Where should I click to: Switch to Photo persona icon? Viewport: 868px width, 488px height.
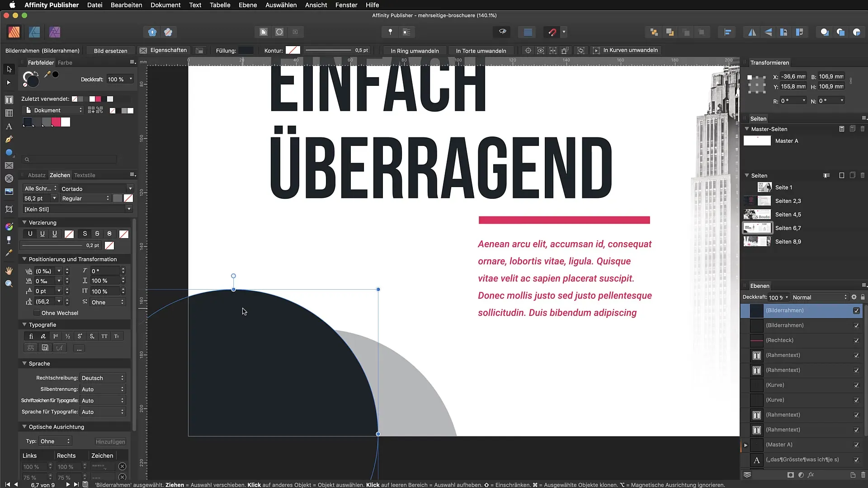55,32
